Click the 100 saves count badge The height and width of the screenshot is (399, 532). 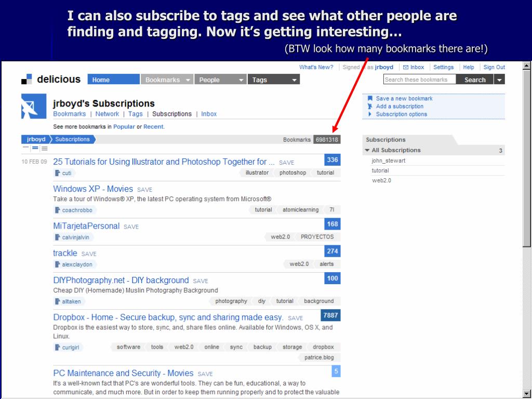click(332, 278)
